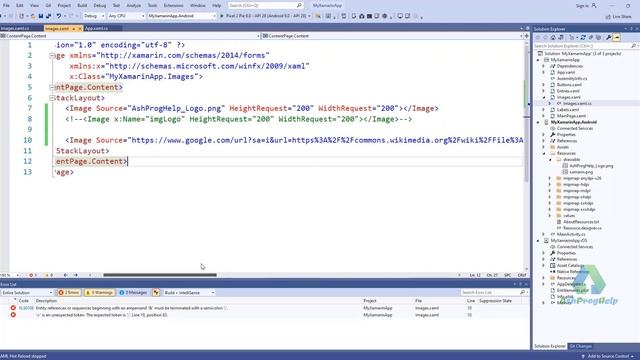This screenshot has height=360, width=640.
Task: Open the Entire Solution scope dropdown
Action: coord(27,293)
